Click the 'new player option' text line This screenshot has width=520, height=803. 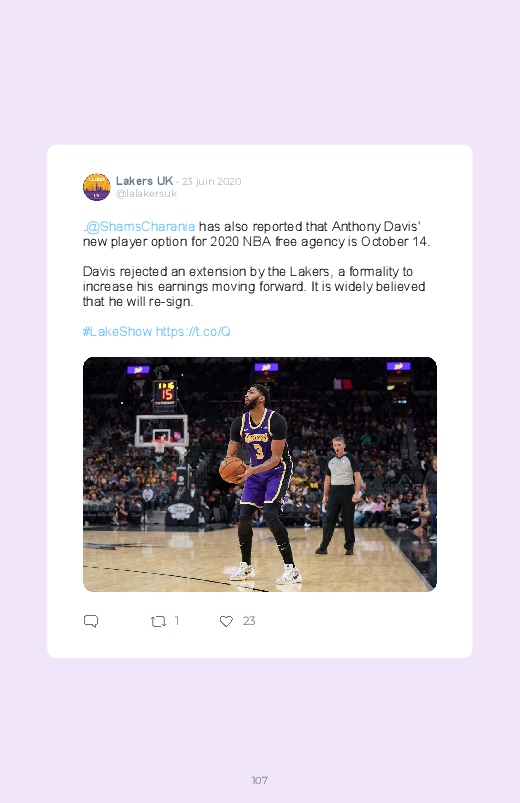tap(257, 242)
